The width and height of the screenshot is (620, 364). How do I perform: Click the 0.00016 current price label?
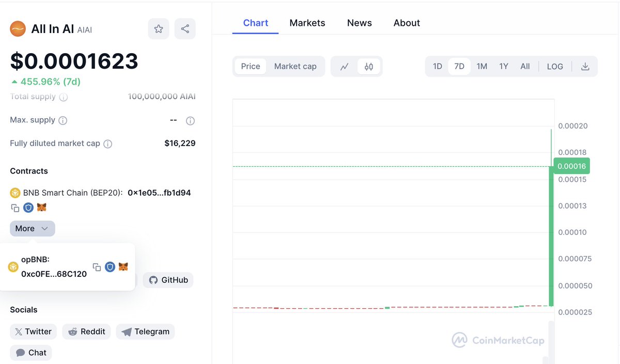(x=571, y=166)
